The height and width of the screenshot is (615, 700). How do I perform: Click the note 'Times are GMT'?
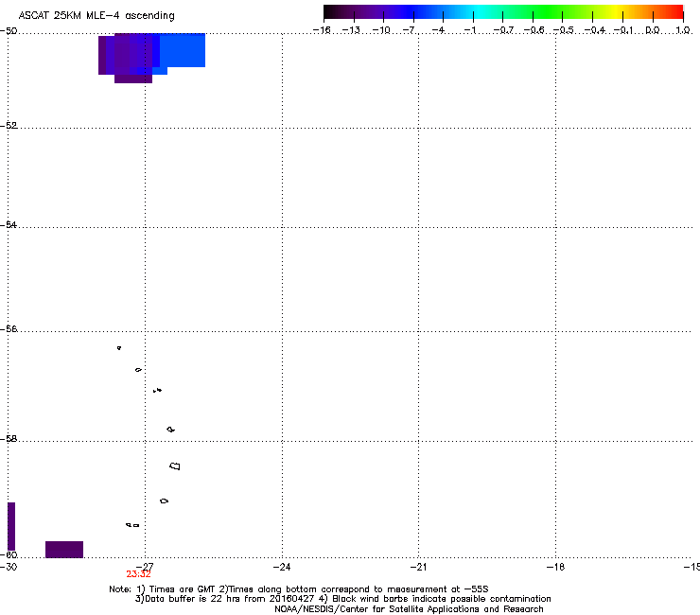pos(183,589)
